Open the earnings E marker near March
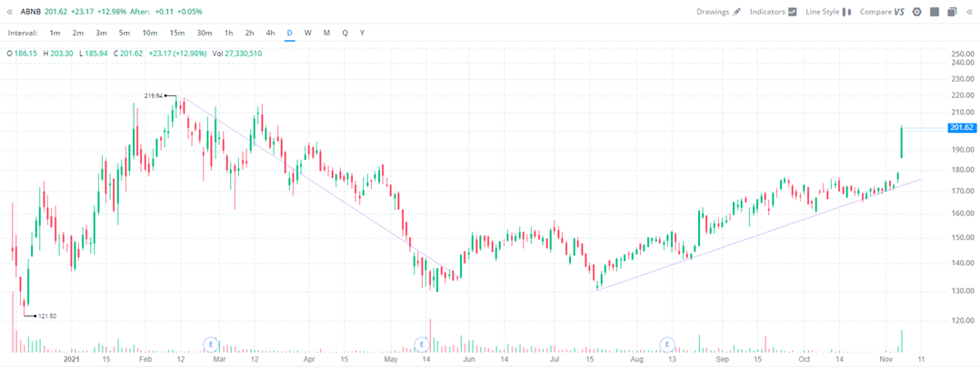Viewport: 980px width, 368px height. coord(211,343)
